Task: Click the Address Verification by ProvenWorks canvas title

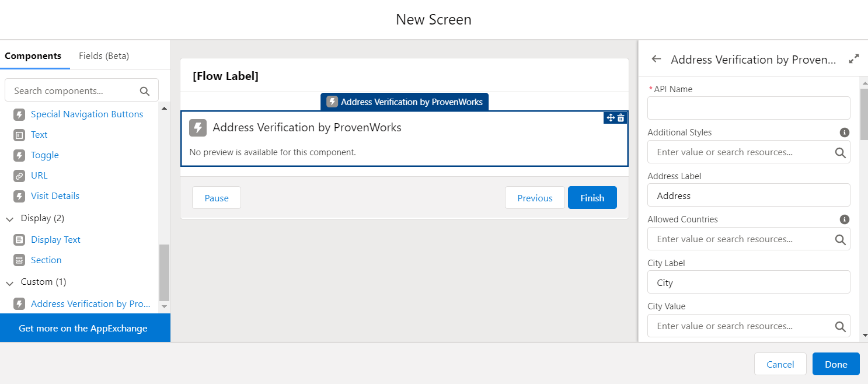Action: pos(307,127)
